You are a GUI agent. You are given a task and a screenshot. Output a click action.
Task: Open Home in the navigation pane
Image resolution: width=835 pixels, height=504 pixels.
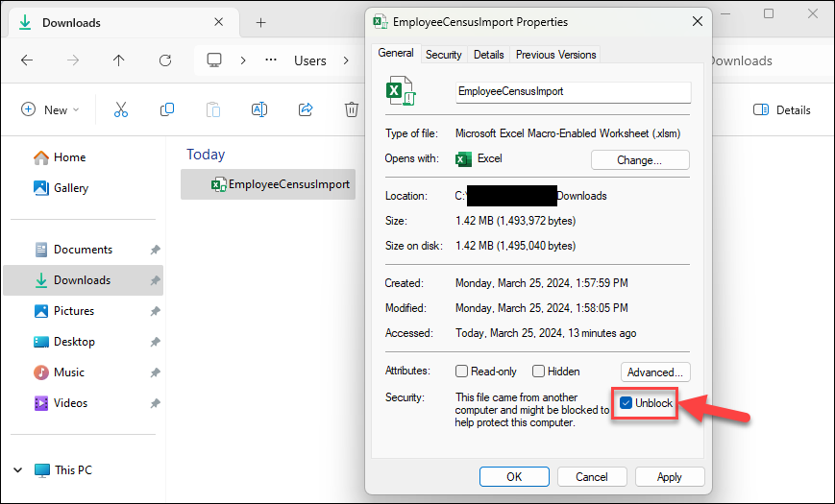point(70,157)
